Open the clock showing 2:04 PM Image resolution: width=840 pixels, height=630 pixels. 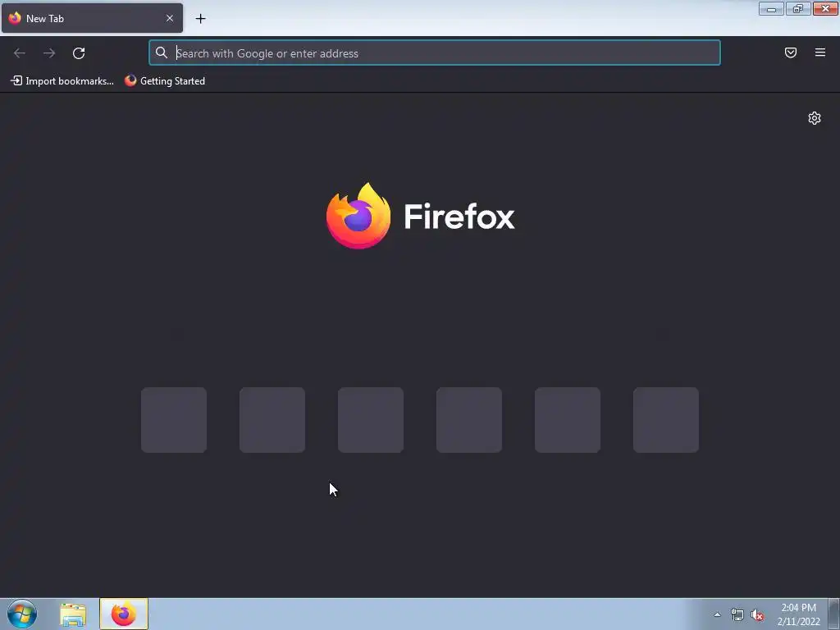(x=798, y=614)
